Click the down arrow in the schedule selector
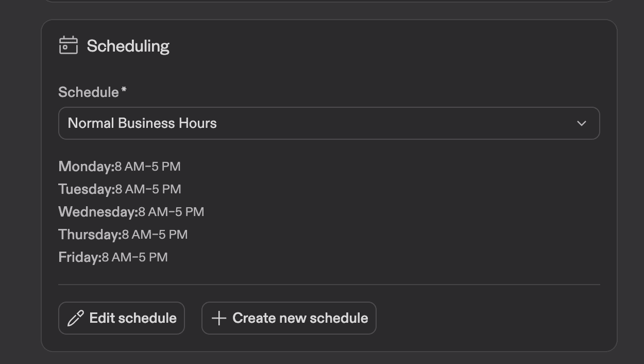This screenshot has width=644, height=364. point(582,123)
